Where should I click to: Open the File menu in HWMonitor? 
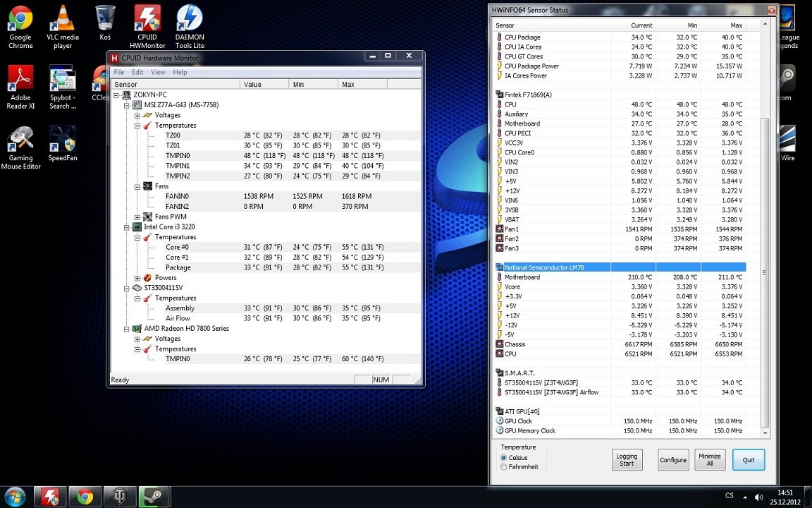[x=119, y=72]
